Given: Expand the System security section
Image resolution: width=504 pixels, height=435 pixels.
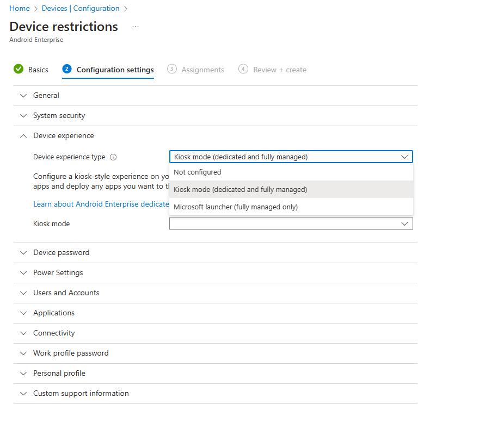Looking at the screenshot, I should point(59,115).
